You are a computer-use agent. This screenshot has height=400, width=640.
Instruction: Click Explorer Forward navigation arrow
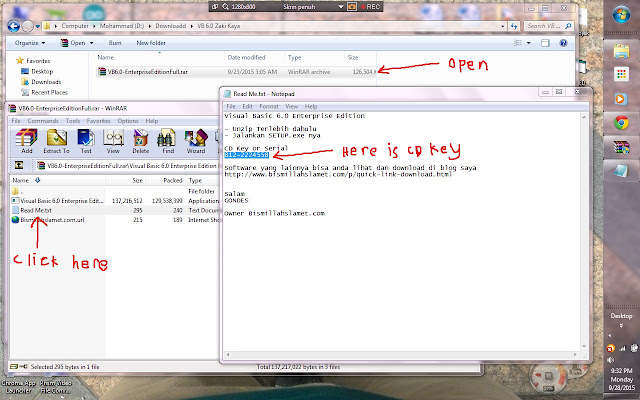tap(27, 26)
